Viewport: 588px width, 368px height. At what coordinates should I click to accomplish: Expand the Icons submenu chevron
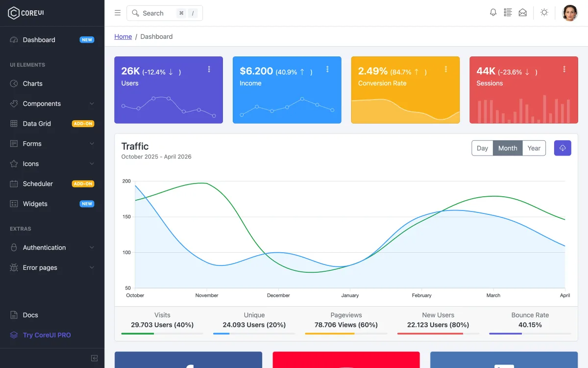coord(92,164)
